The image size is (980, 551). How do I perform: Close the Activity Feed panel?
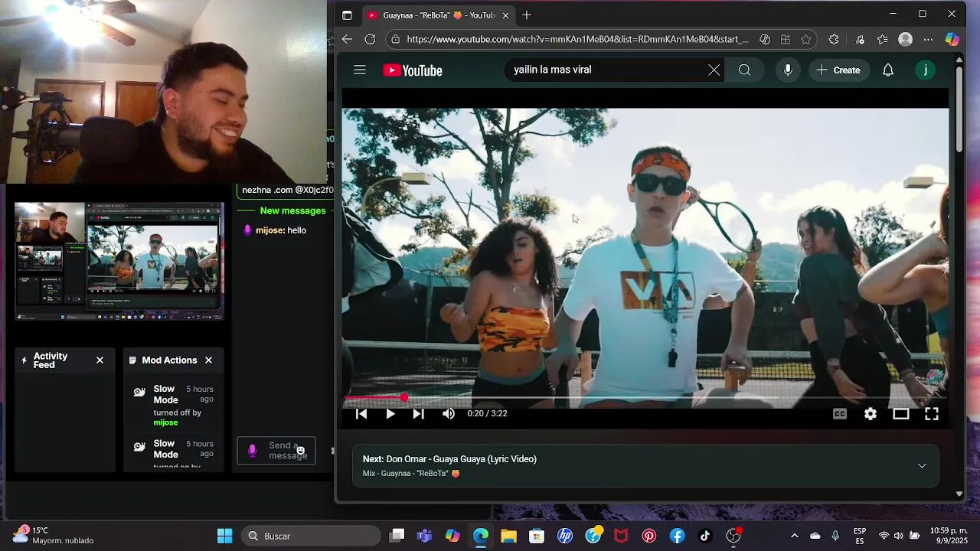(100, 360)
